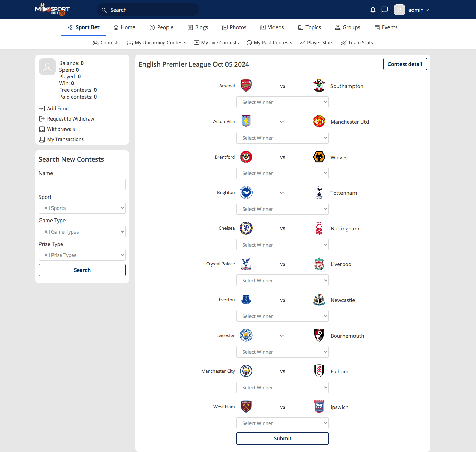This screenshot has width=476, height=452.
Task: Open winner dropdown for Aston Villa match
Action: pyautogui.click(x=282, y=138)
